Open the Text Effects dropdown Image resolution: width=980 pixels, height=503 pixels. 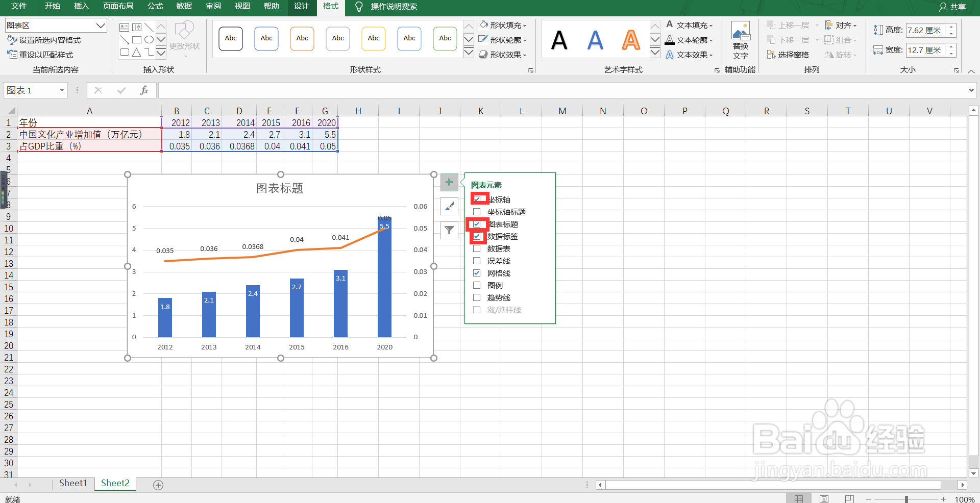690,55
